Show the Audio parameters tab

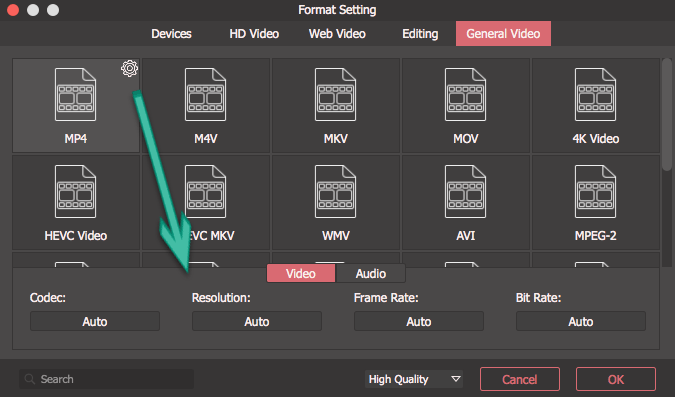pos(371,273)
